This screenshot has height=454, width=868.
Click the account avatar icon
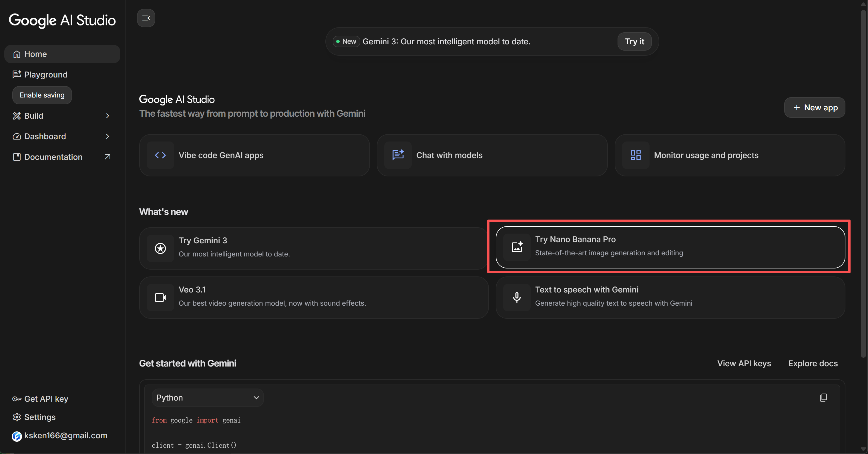tap(17, 436)
